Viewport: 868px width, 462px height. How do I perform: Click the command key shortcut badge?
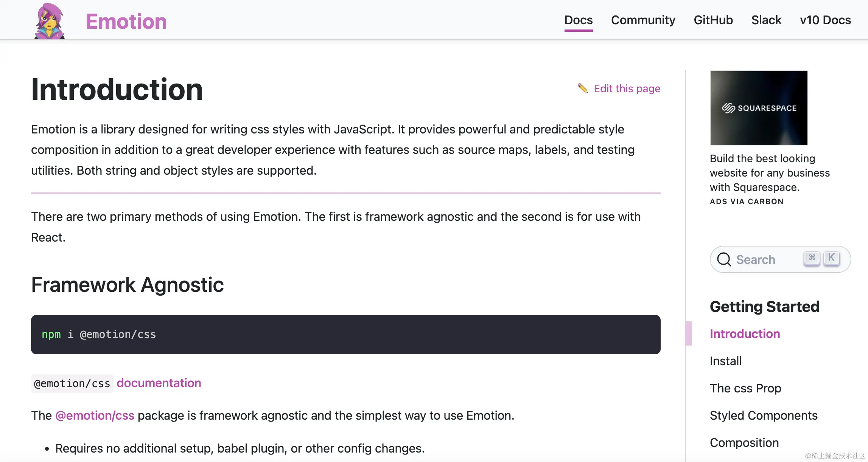[812, 258]
